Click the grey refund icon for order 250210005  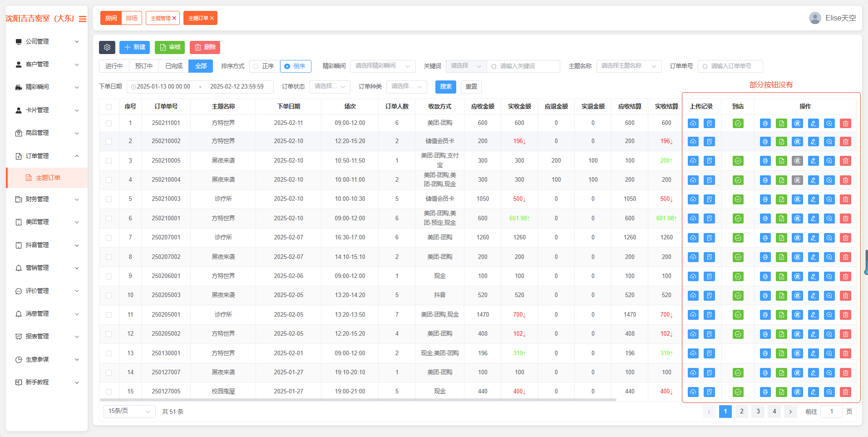[x=798, y=161]
